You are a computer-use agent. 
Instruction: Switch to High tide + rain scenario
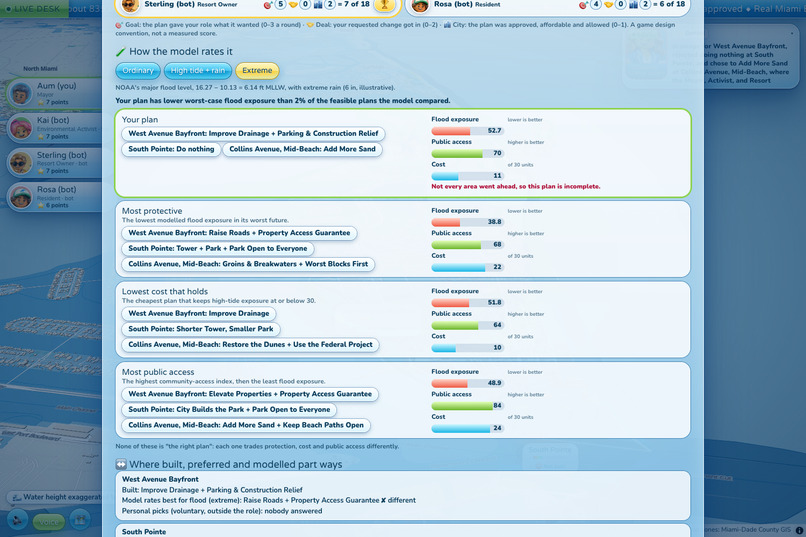coord(198,70)
